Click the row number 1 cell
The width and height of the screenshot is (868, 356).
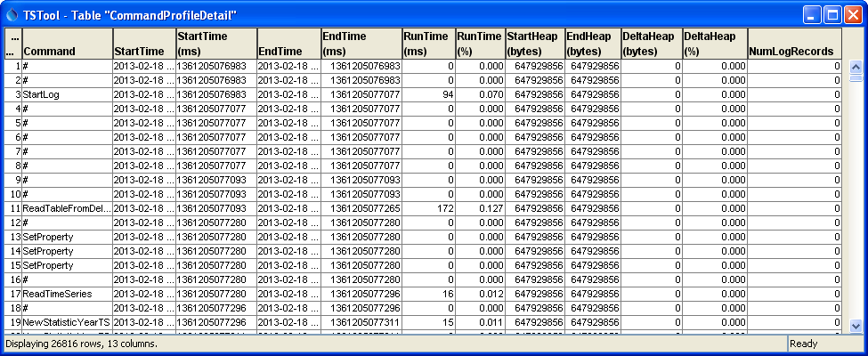(13, 66)
